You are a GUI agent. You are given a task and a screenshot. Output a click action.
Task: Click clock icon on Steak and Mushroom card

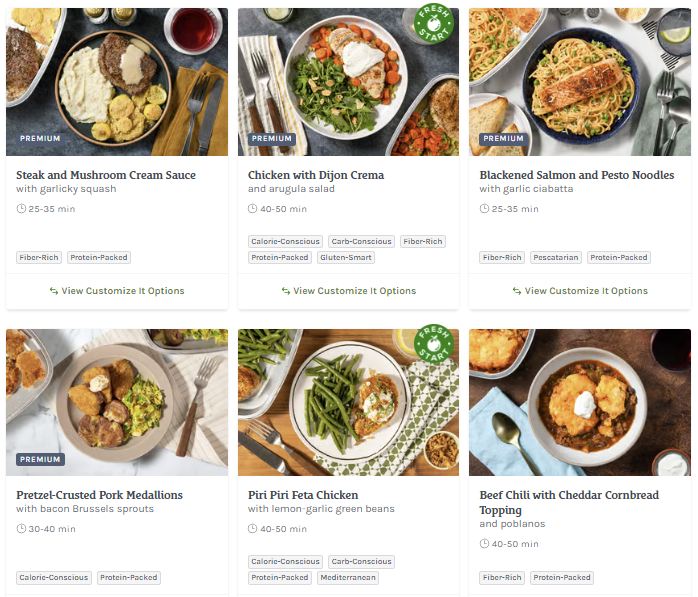[22, 209]
